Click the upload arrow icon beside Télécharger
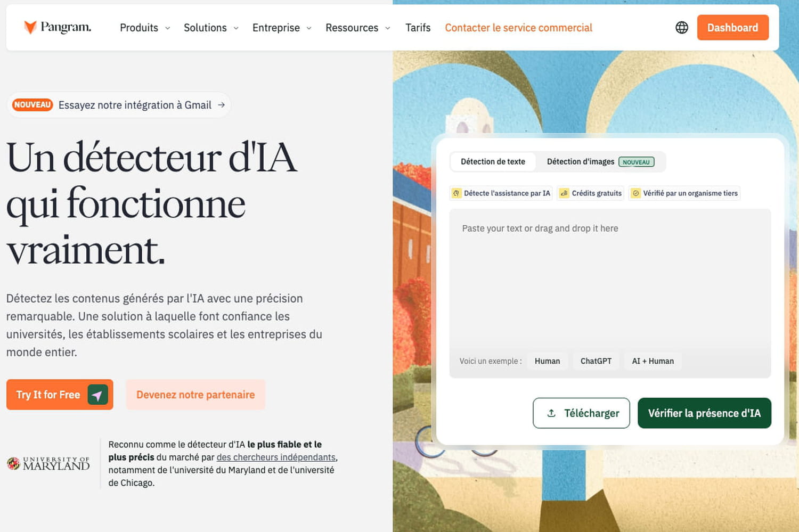The height and width of the screenshot is (532, 799). [x=551, y=413]
